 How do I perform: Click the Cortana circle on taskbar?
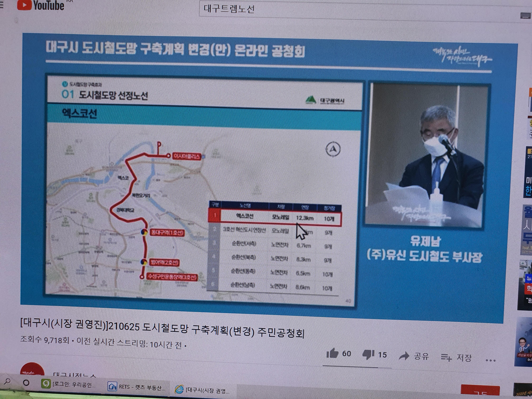(x=26, y=382)
